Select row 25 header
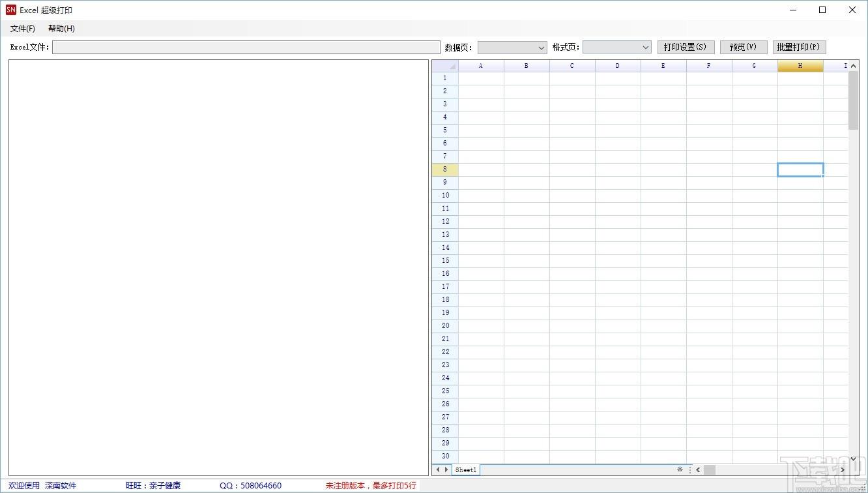The width and height of the screenshot is (868, 493). point(445,391)
